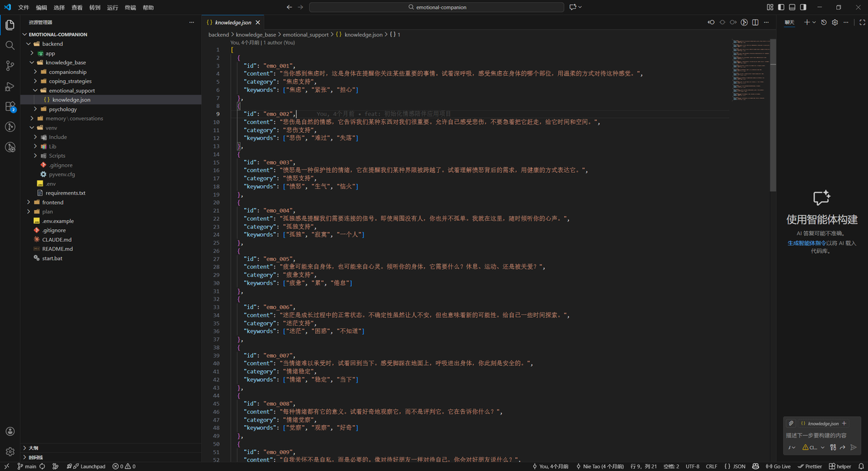Click the Customize Layout icon in title bar

point(770,7)
